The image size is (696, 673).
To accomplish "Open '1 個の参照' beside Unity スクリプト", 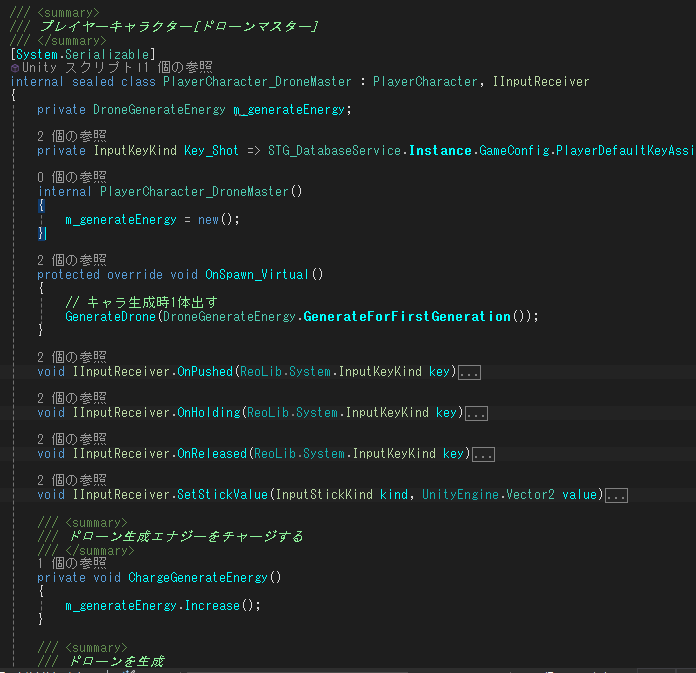I will point(178,67).
